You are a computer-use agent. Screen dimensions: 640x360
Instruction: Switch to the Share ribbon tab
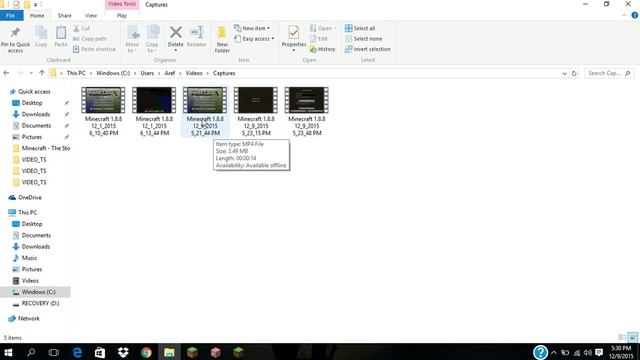coord(64,16)
